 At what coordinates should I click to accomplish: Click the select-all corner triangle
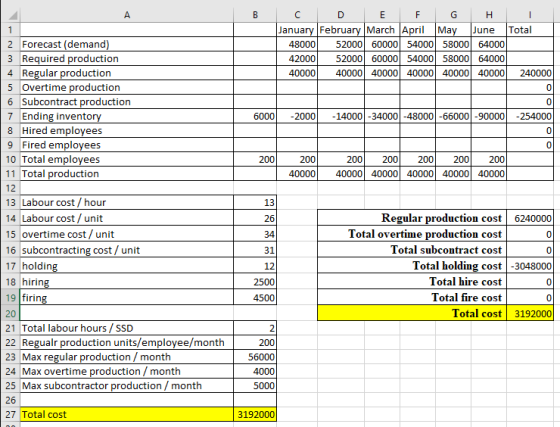click(x=12, y=15)
